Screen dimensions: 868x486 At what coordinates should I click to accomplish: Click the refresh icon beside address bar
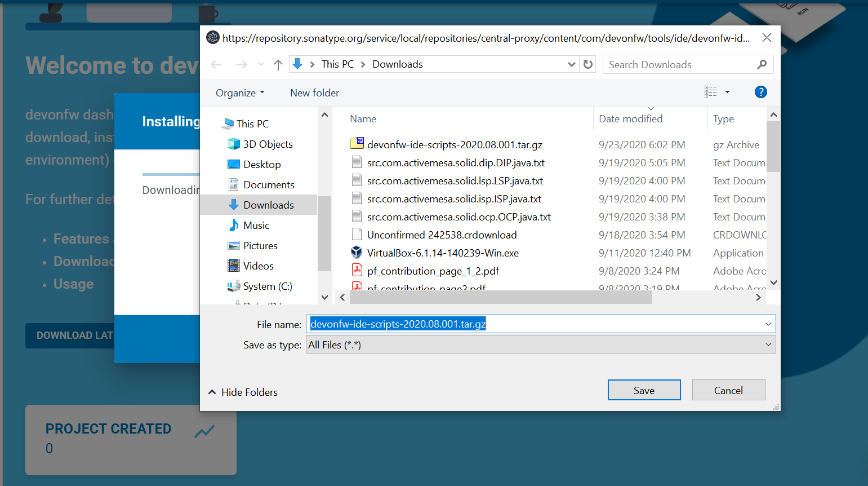pyautogui.click(x=588, y=64)
